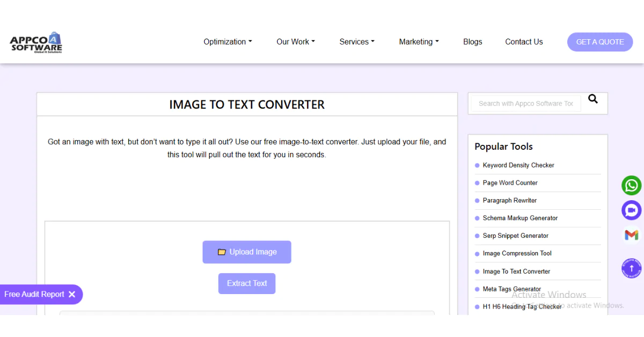Screen dimensions: 644x337
Task: Launch Gmail via the sidebar mail icon
Action: [631, 235]
